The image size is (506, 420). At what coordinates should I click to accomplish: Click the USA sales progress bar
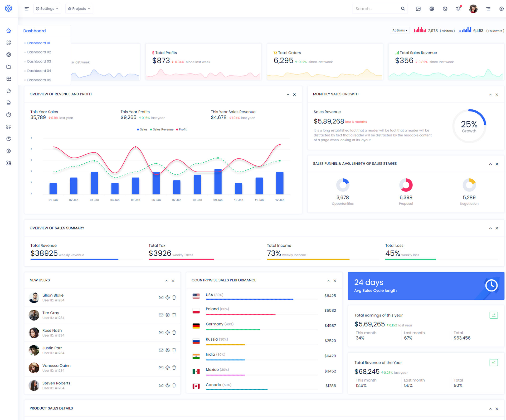click(249, 299)
